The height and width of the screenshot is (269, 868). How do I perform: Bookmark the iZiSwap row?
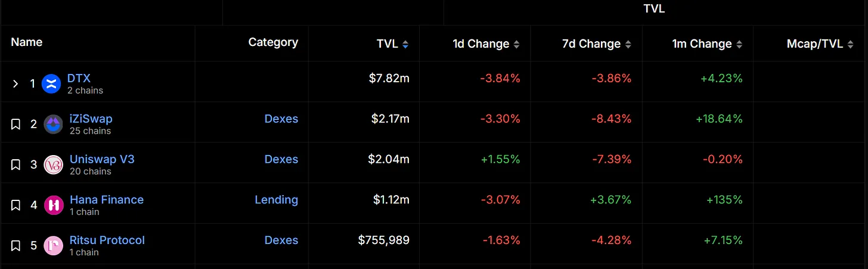(16, 124)
